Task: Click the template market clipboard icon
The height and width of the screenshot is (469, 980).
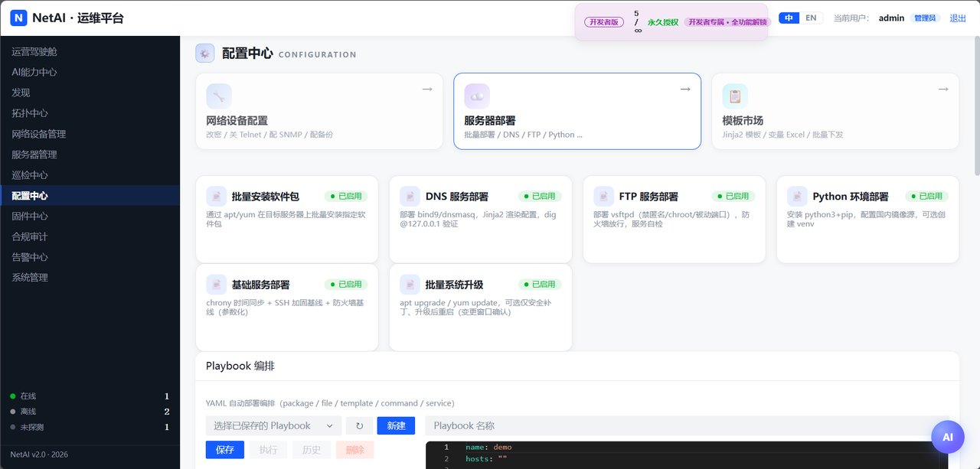Action: click(735, 96)
